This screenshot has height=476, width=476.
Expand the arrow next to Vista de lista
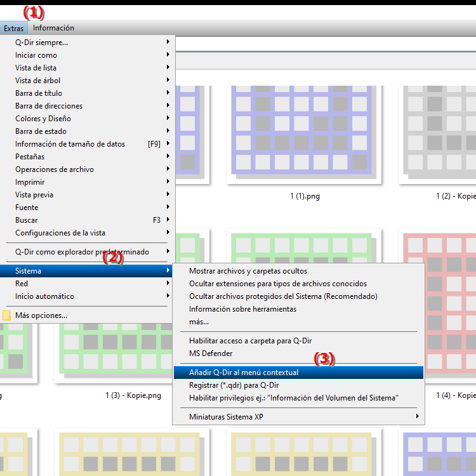coord(168,67)
